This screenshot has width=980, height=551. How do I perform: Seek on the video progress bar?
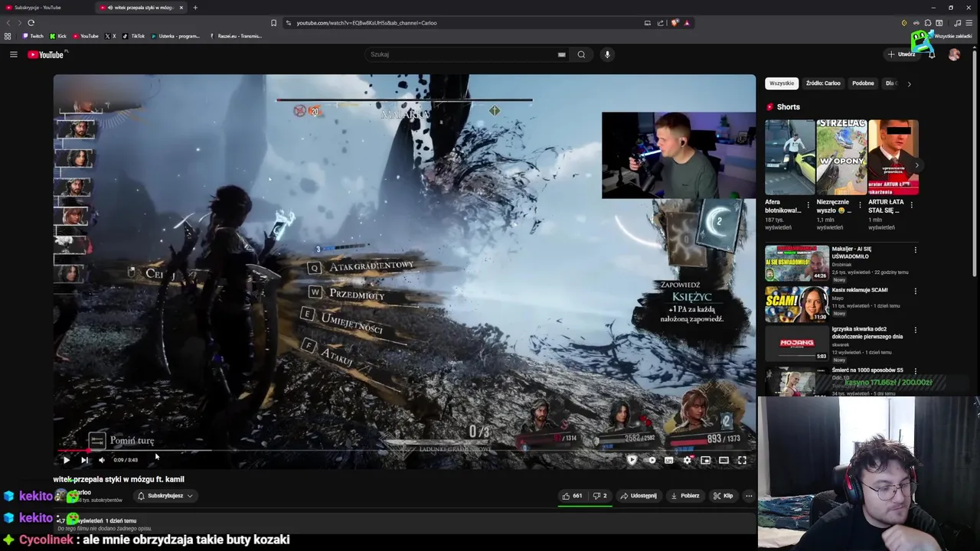click(x=404, y=451)
